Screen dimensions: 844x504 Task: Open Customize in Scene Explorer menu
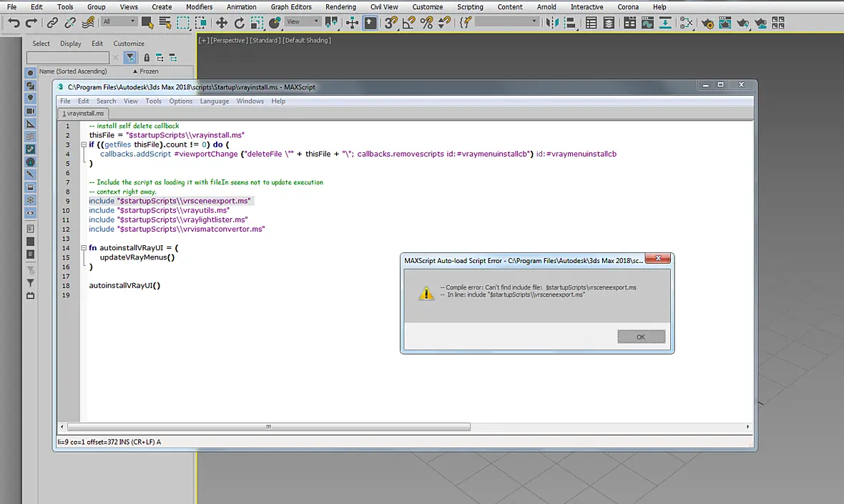129,44
